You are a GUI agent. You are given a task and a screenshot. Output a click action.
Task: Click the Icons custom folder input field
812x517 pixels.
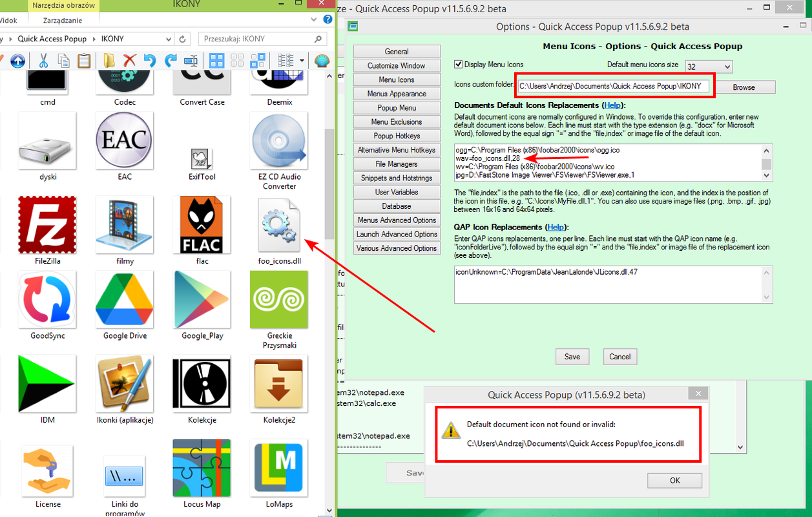tap(613, 86)
